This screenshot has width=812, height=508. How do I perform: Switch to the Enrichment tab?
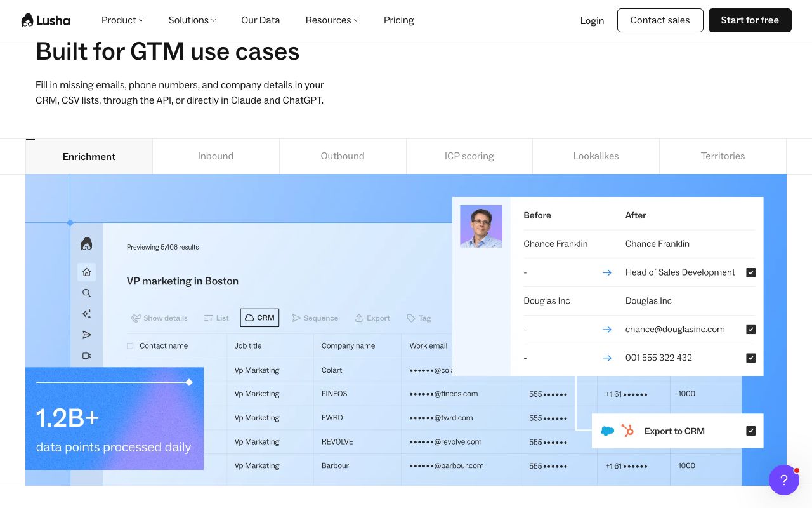(89, 156)
